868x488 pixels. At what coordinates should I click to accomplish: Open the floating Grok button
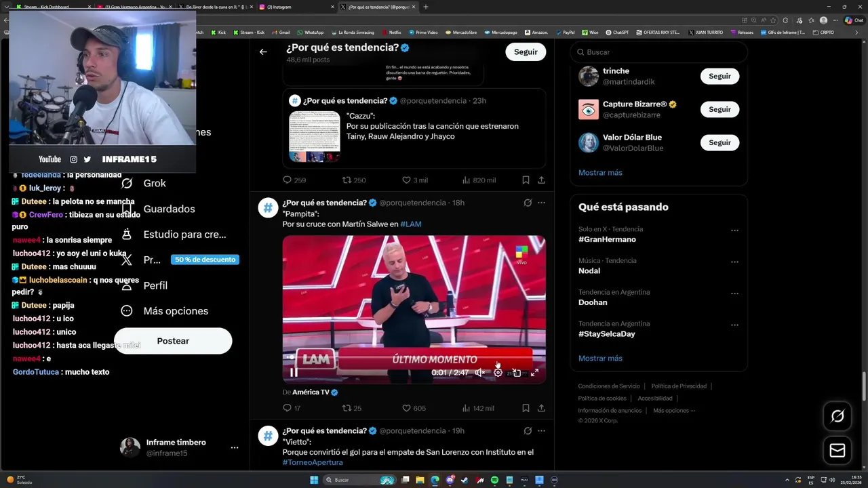click(x=837, y=416)
